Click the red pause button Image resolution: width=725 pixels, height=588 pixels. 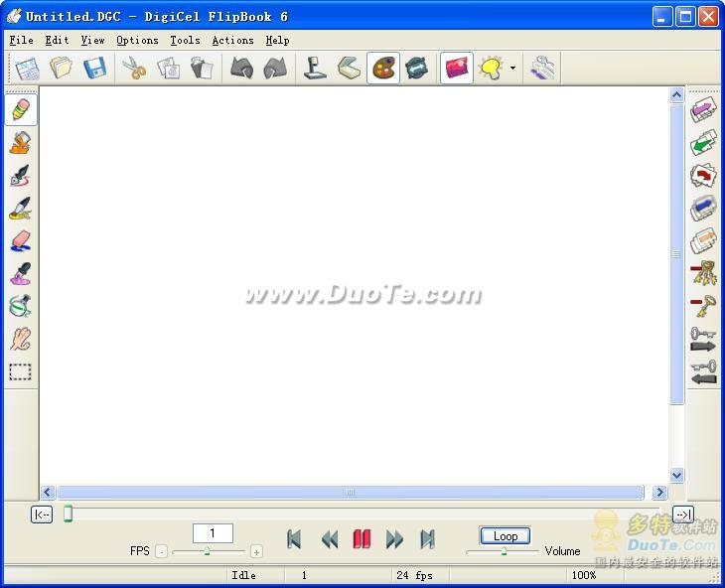(362, 539)
